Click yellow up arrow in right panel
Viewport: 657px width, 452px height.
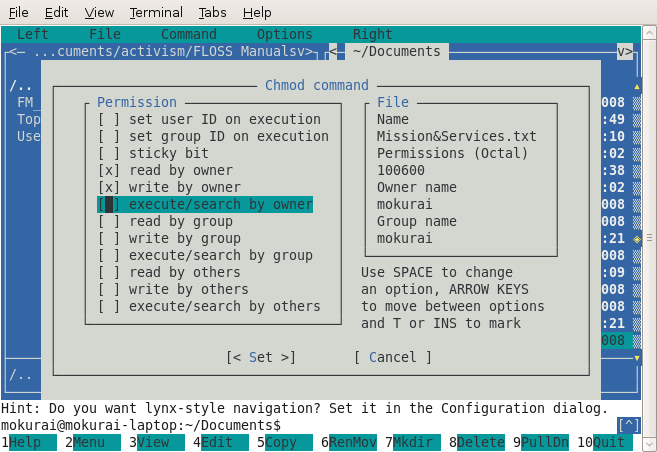[x=637, y=87]
